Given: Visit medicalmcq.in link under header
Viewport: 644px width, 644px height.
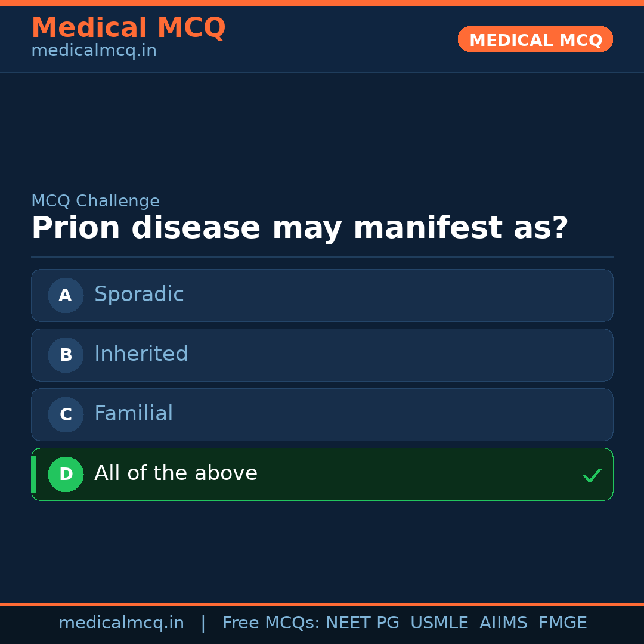Looking at the screenshot, I should click(94, 51).
